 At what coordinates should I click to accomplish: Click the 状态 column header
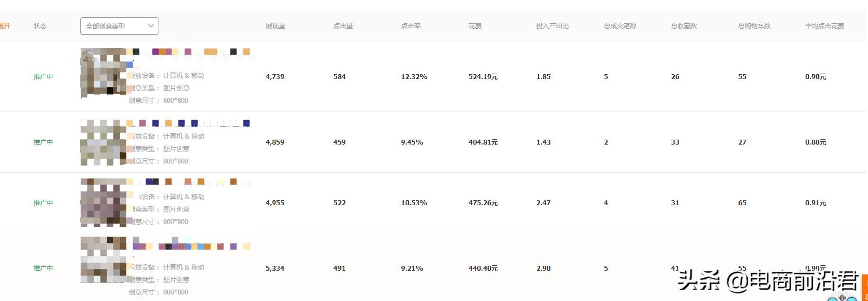tap(40, 26)
